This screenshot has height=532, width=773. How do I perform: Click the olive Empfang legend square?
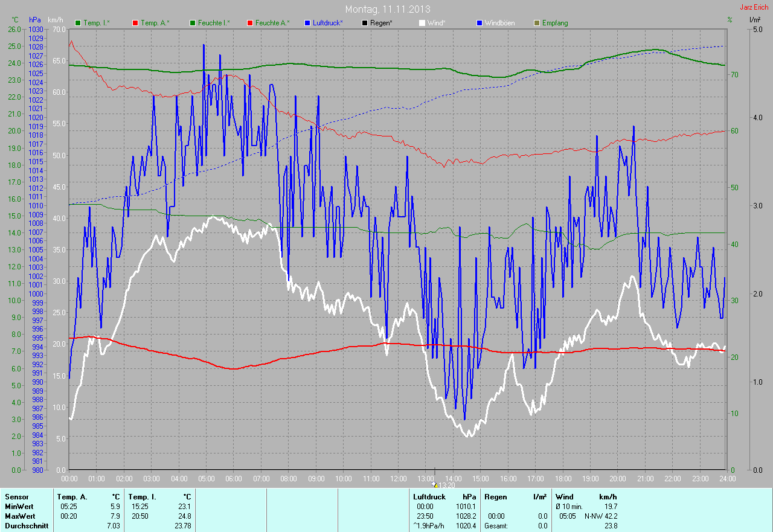[537, 23]
